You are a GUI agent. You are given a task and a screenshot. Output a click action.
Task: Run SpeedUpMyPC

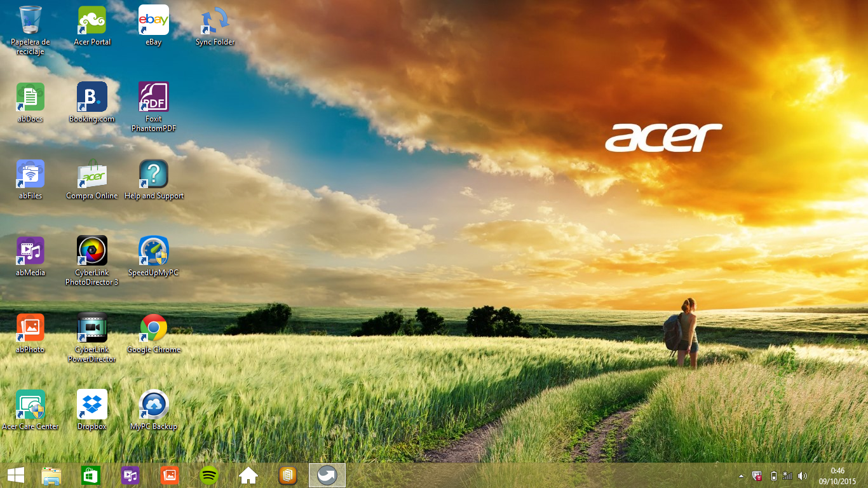click(153, 250)
